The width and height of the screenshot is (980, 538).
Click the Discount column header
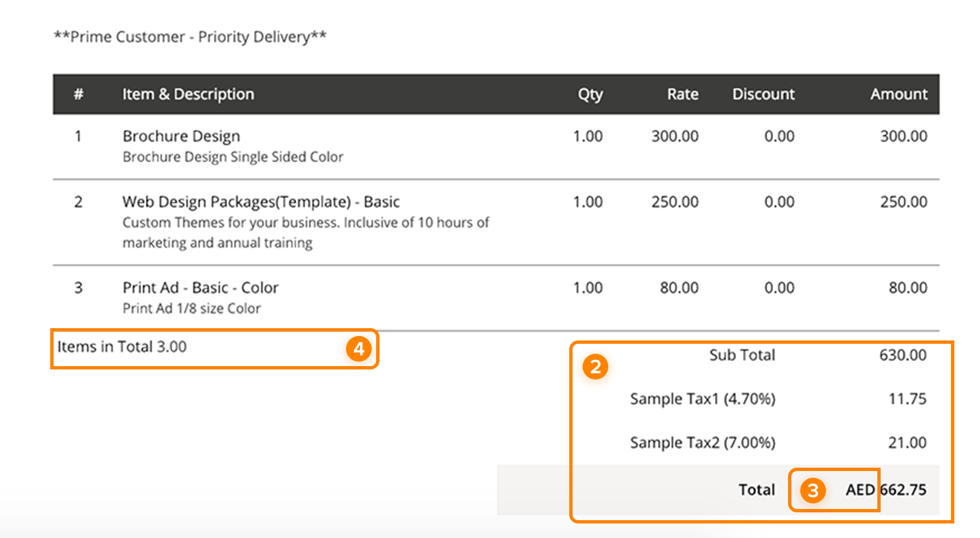763,94
